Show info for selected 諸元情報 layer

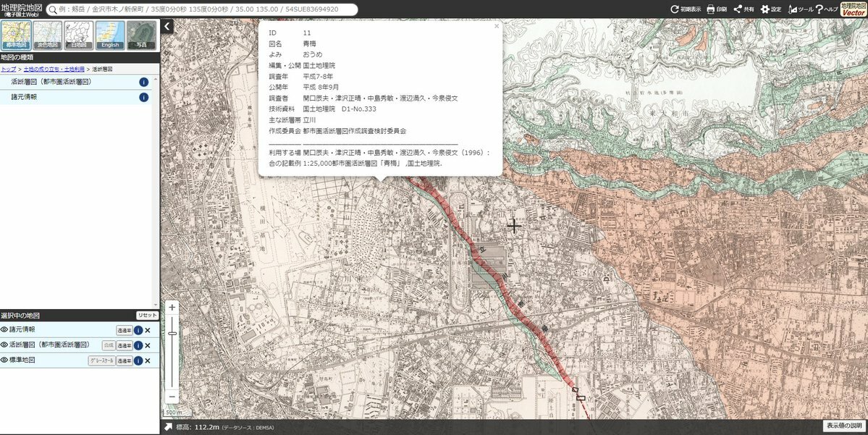(138, 330)
